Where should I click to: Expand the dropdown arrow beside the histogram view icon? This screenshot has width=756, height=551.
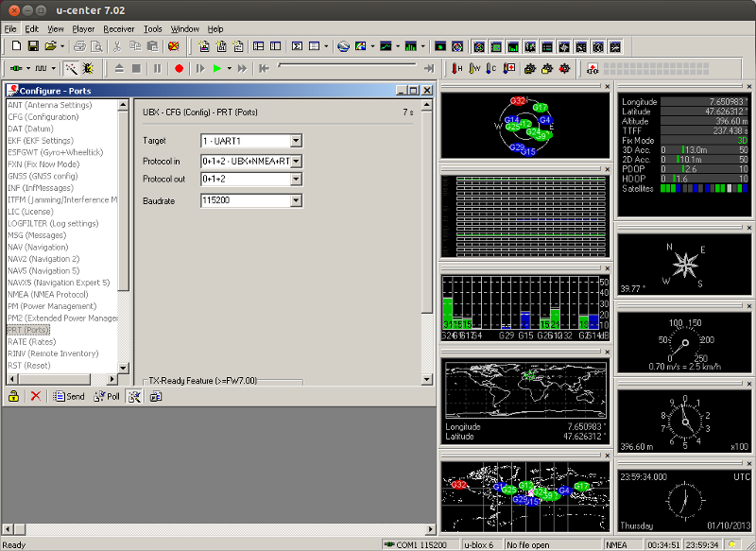point(422,46)
